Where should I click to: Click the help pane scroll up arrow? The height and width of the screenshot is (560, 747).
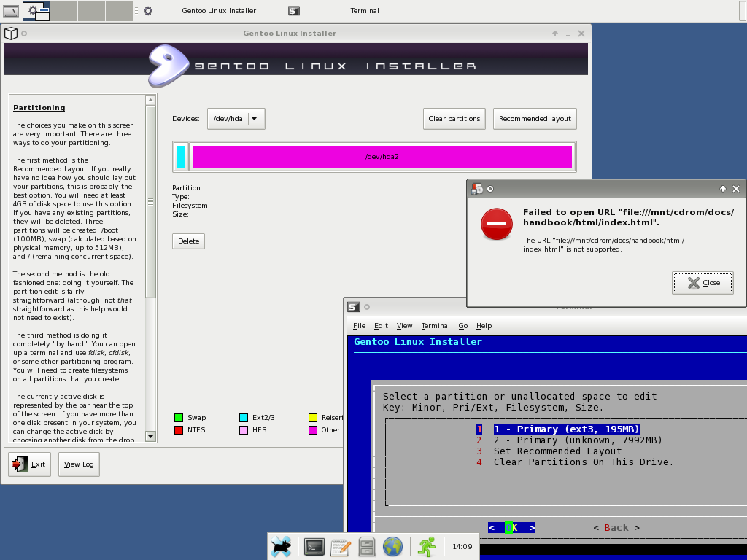(150, 100)
